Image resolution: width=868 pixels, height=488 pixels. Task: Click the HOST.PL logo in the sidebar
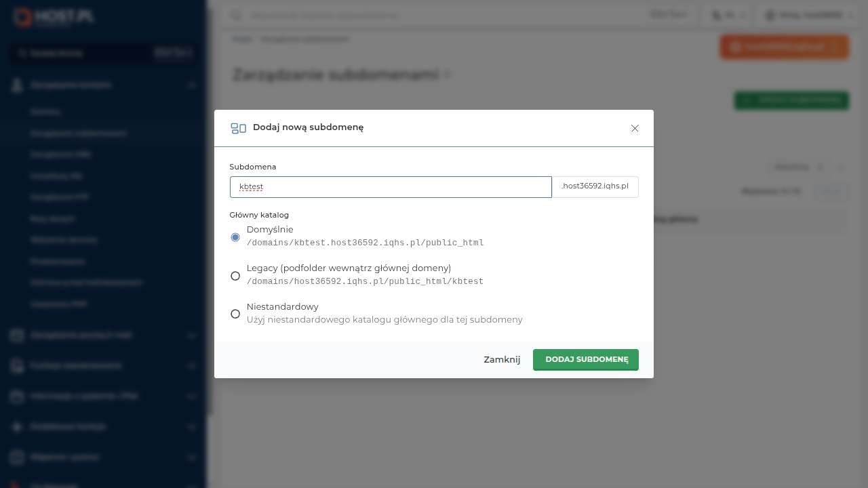tap(54, 18)
